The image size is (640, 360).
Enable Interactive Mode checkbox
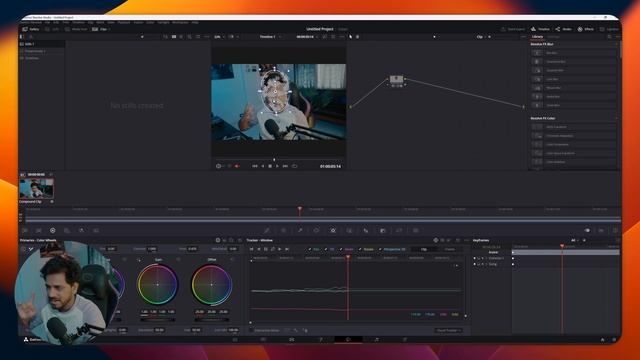251,330
